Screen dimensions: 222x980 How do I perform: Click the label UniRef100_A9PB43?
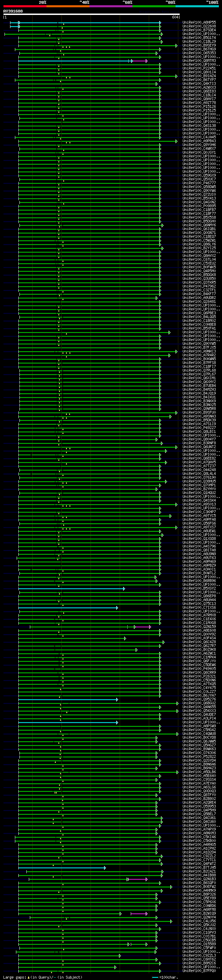click(x=199, y=141)
